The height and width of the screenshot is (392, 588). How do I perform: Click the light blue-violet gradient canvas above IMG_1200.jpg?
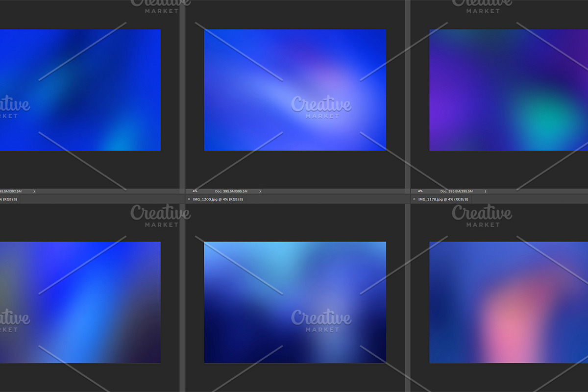[295, 90]
